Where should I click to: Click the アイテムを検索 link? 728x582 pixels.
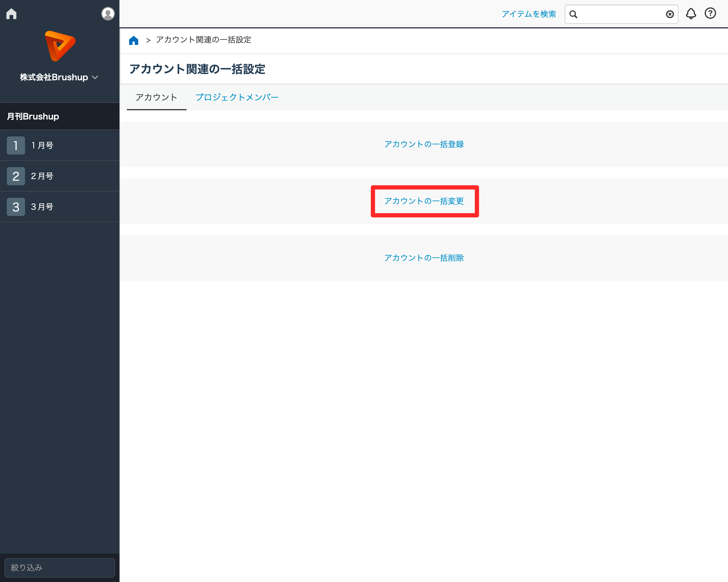tap(528, 14)
